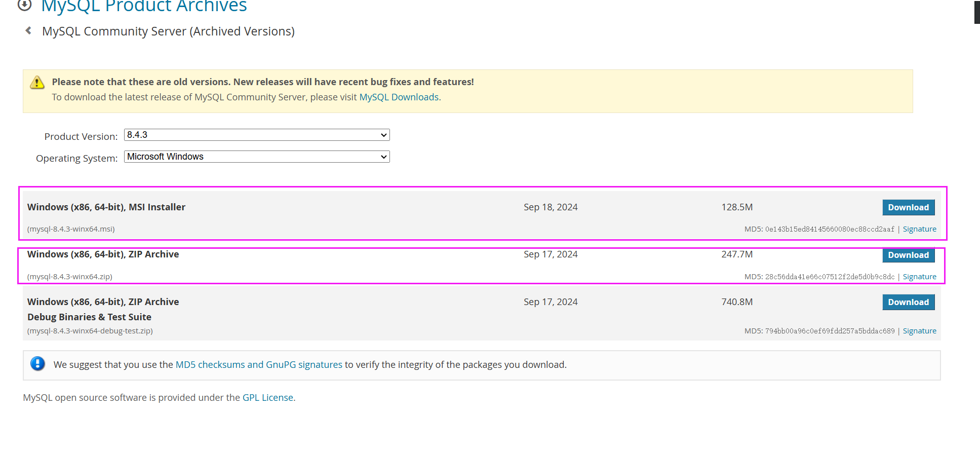Image resolution: width=980 pixels, height=451 pixels.
Task: Open Signature link for mysql-8.4.3-winx64.zip
Action: (x=919, y=277)
